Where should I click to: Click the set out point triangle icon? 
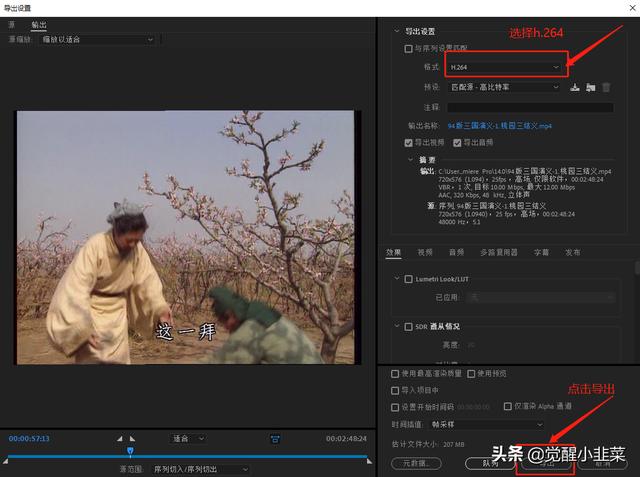132,439
